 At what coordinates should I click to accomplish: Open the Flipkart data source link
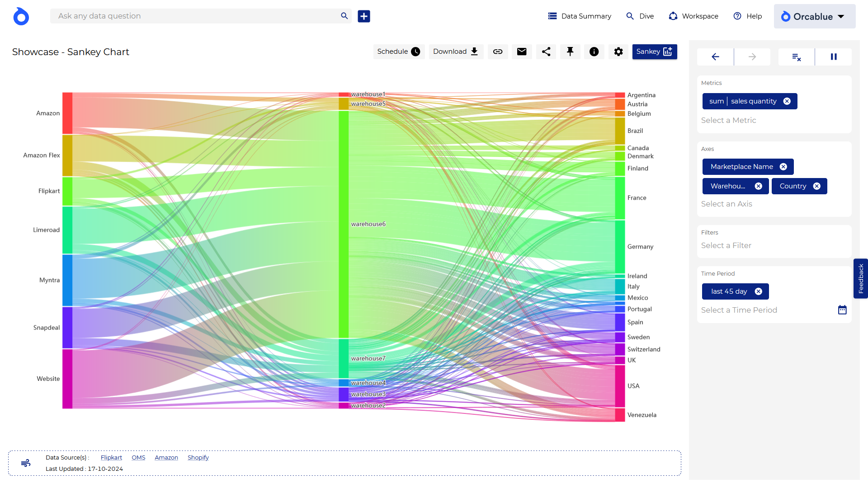[111, 457]
